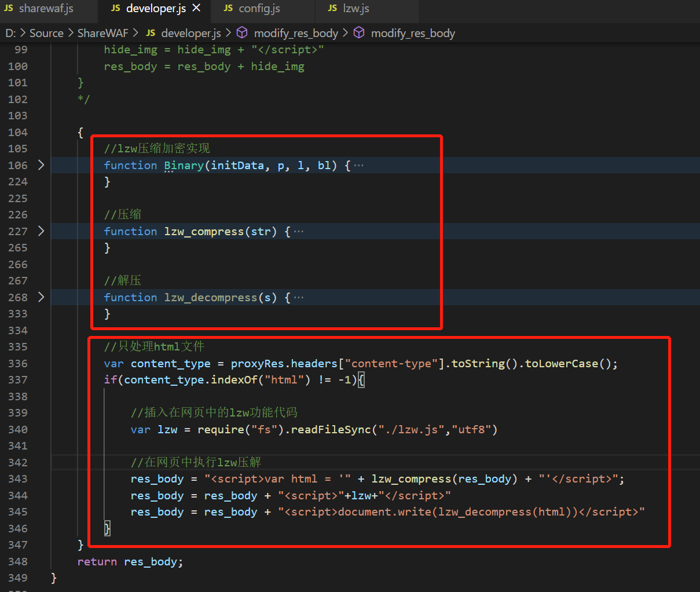Click the require call on line 340
Screen dimensions: 700x592
click(221, 429)
